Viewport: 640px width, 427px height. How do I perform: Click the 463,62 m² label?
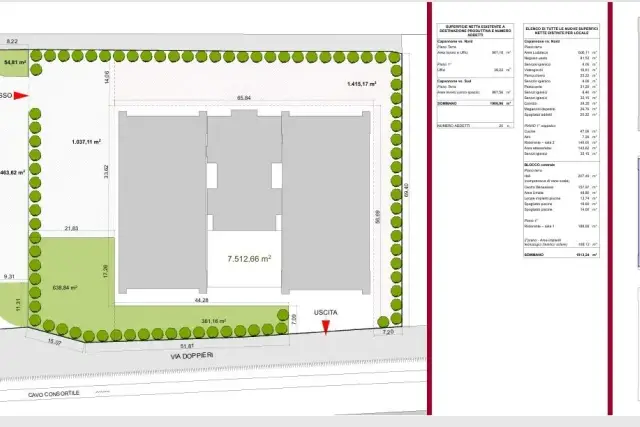tap(13, 172)
